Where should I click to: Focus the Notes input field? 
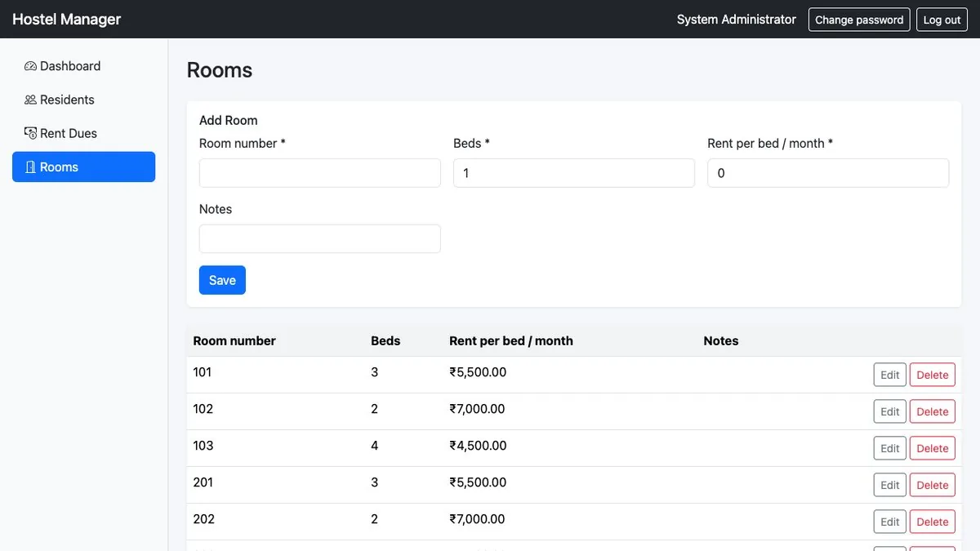coord(320,239)
